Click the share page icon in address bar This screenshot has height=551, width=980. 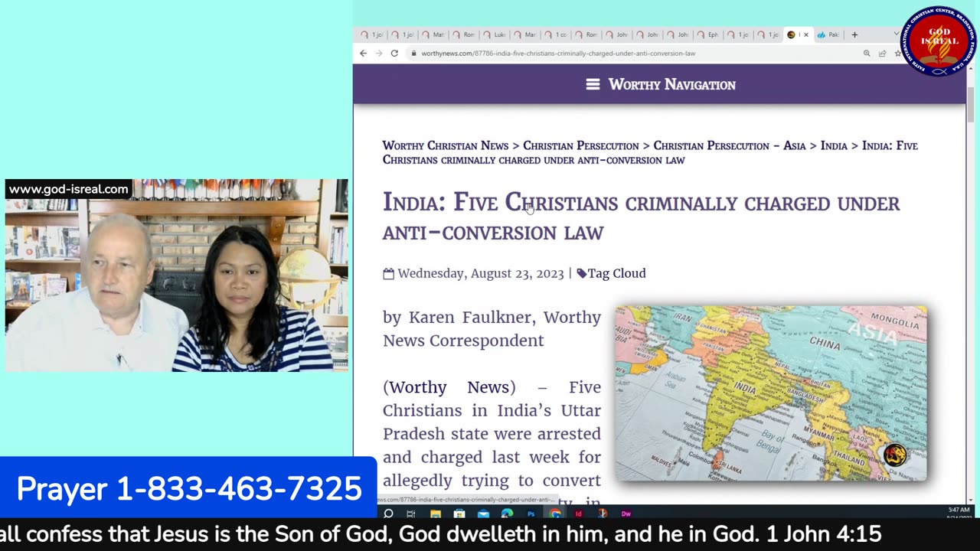pyautogui.click(x=882, y=54)
